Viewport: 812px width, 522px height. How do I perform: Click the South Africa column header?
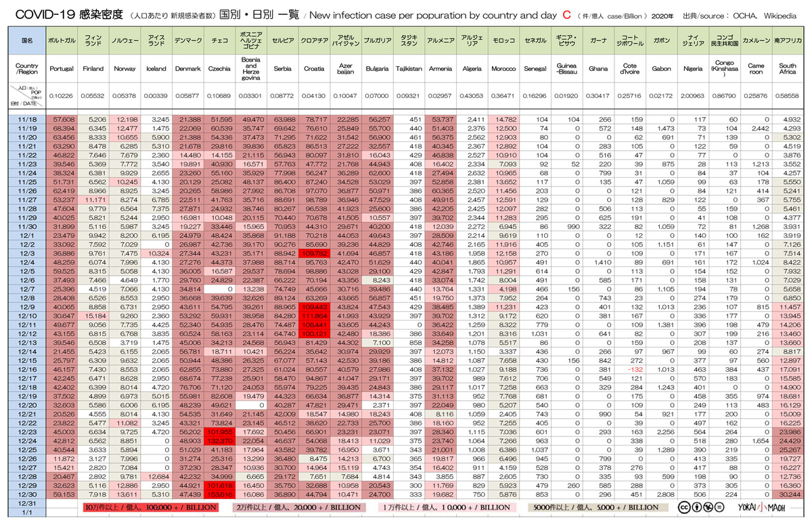coord(788,69)
